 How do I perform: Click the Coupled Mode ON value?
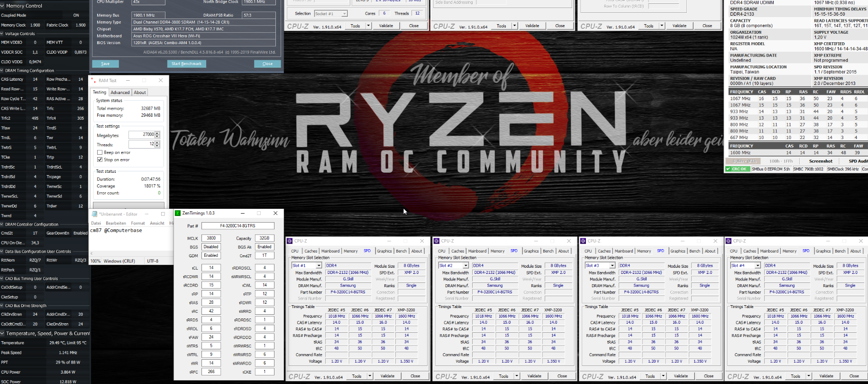[76, 15]
